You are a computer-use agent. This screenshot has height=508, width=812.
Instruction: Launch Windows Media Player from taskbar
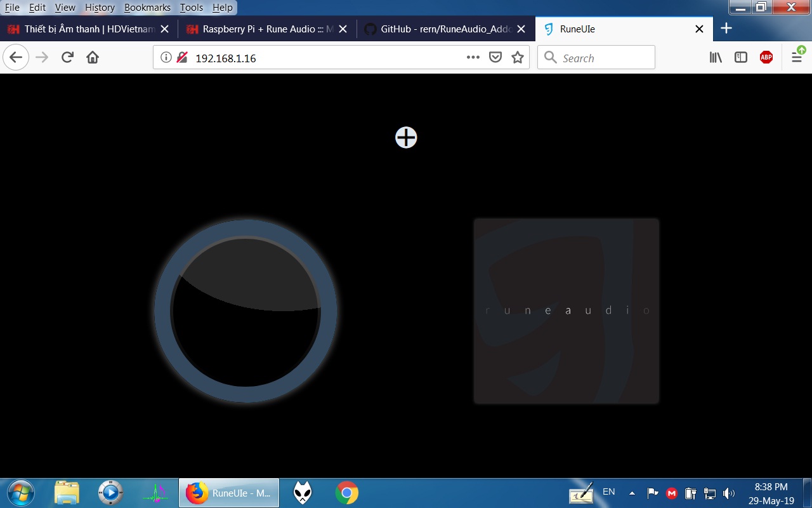tap(110, 493)
